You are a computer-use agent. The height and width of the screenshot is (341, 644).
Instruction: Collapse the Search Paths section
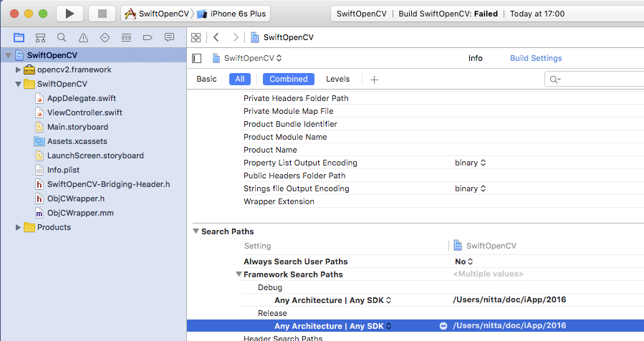(196, 231)
